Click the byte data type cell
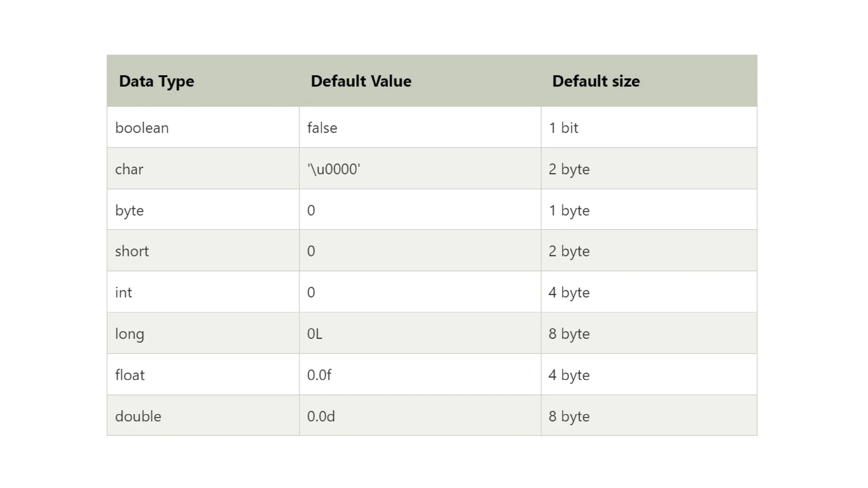The width and height of the screenshot is (868, 488). (x=129, y=210)
